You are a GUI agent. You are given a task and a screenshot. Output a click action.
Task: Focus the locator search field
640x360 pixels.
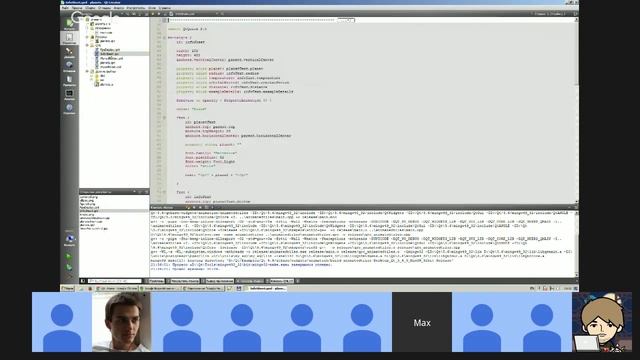click(114, 281)
